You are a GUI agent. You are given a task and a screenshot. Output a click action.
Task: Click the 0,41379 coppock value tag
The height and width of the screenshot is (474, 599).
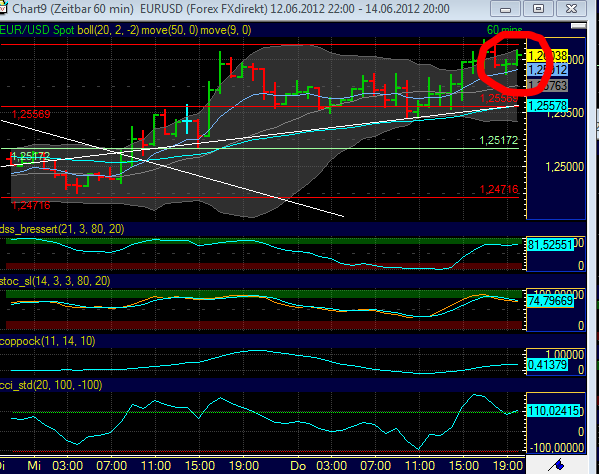tap(547, 365)
